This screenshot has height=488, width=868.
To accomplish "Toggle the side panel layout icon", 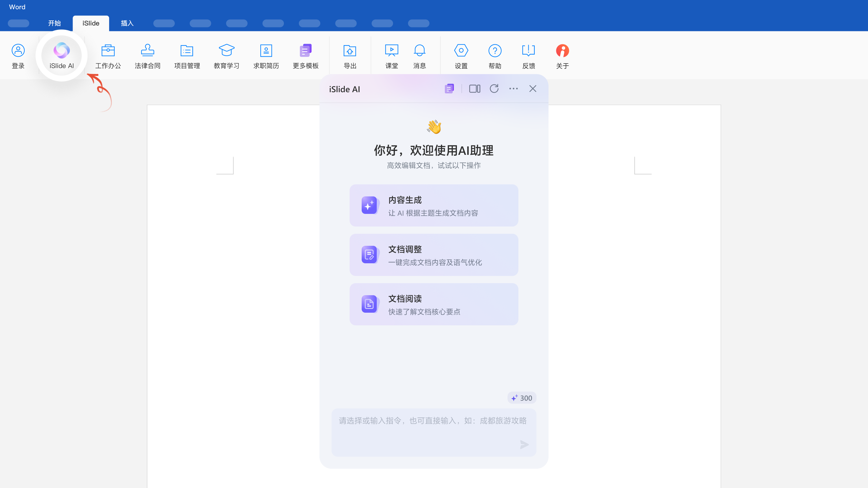I will click(475, 89).
